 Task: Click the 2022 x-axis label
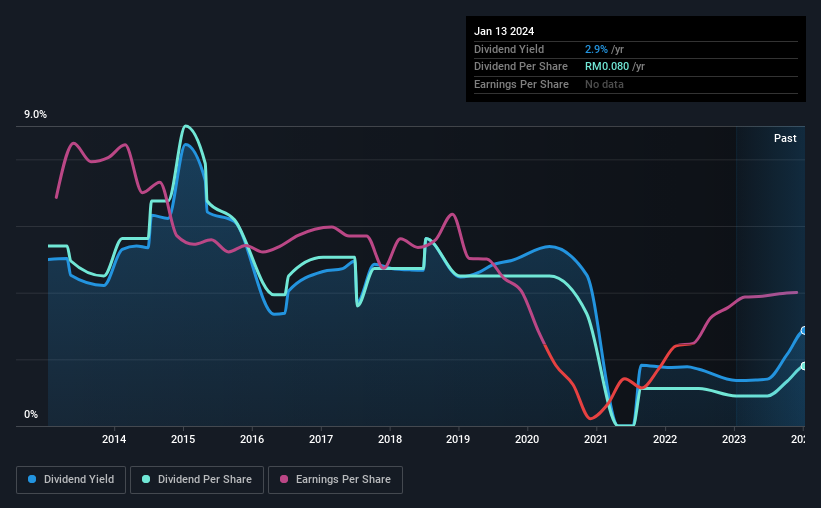coord(665,439)
